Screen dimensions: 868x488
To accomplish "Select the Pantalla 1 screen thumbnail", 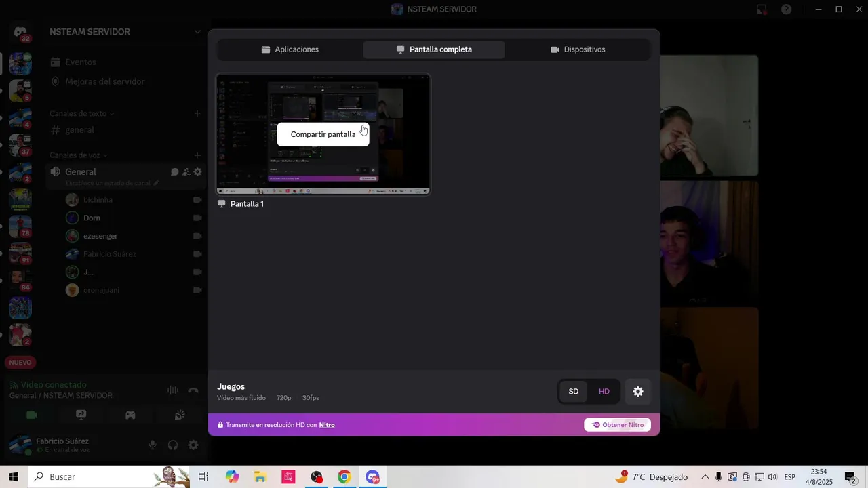I will coord(323,134).
